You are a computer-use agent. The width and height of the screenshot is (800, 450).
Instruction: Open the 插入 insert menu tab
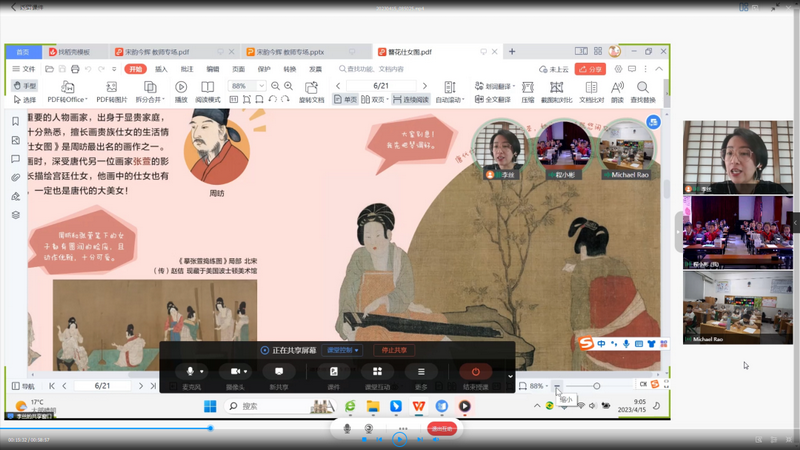click(161, 69)
